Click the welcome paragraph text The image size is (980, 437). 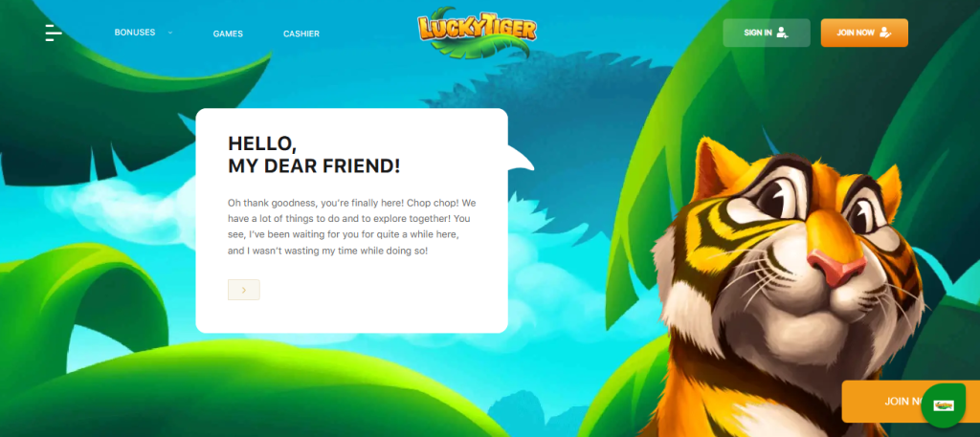point(352,227)
